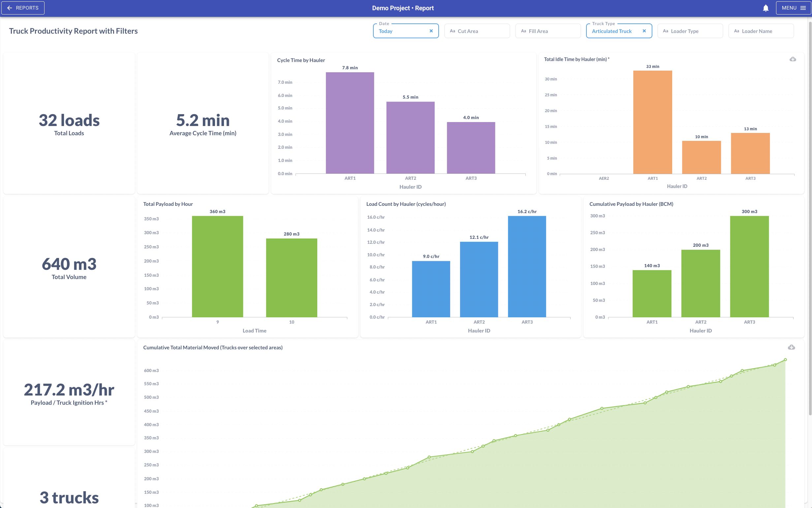Click the Demo Project • Report title
This screenshot has width=812, height=508.
(403, 8)
